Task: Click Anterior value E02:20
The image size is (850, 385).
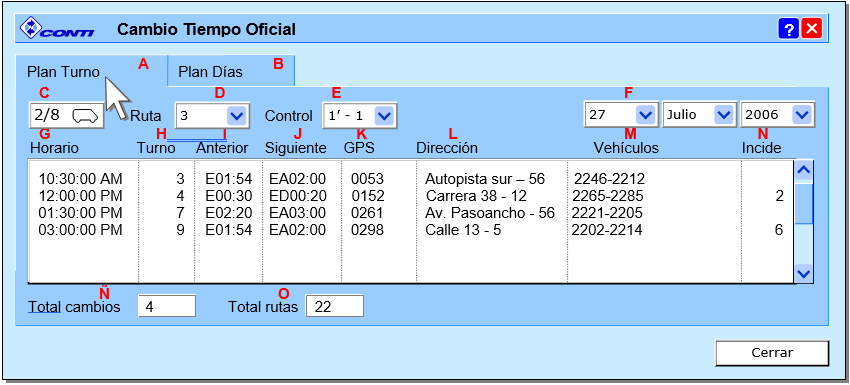Action: [229, 213]
